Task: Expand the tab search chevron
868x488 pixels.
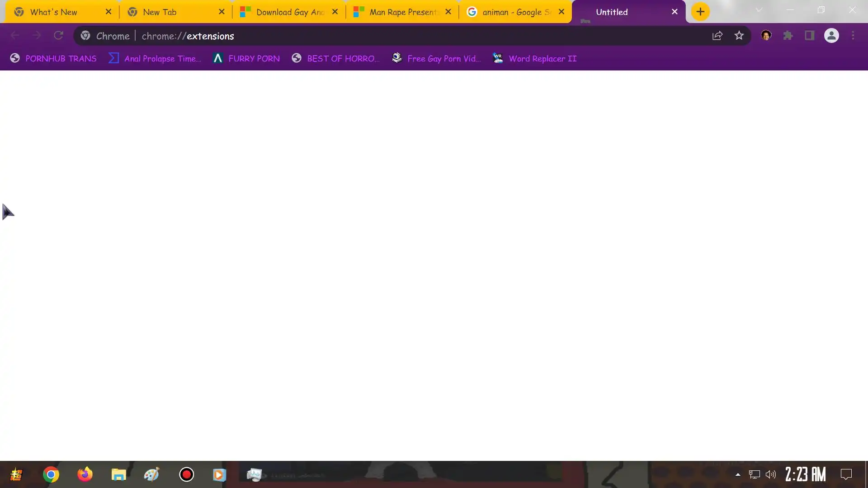Action: click(759, 10)
